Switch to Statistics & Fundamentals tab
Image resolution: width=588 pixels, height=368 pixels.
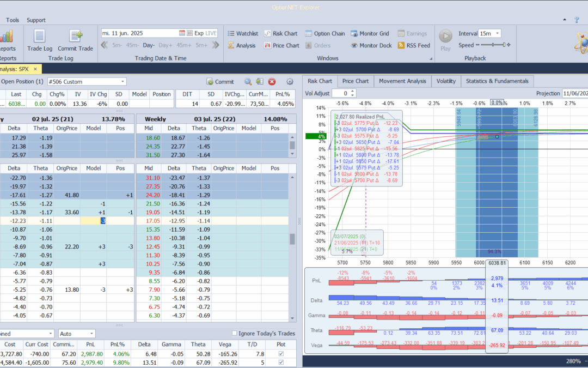[497, 81]
